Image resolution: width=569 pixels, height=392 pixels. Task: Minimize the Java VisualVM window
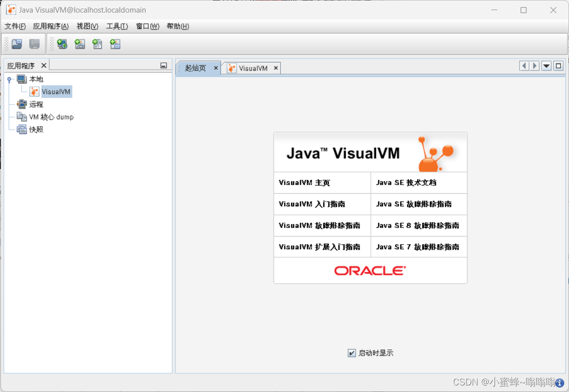(x=494, y=10)
